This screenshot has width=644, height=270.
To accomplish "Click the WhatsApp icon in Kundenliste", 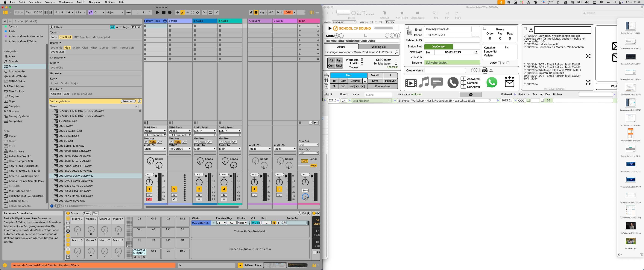I will click(x=492, y=82).
